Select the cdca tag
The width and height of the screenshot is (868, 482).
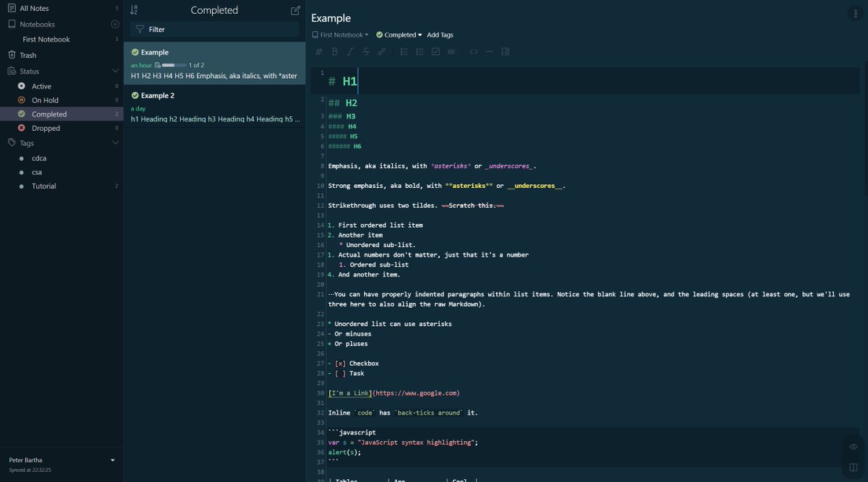pos(61,158)
